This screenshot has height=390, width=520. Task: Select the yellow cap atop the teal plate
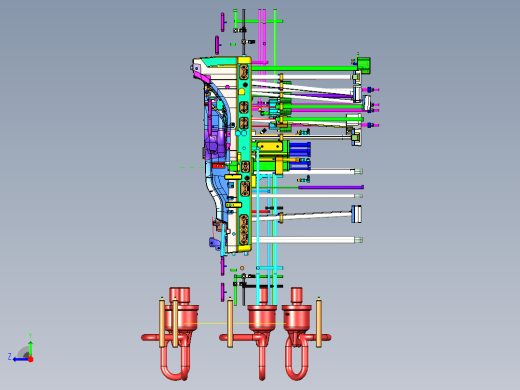[244, 60]
